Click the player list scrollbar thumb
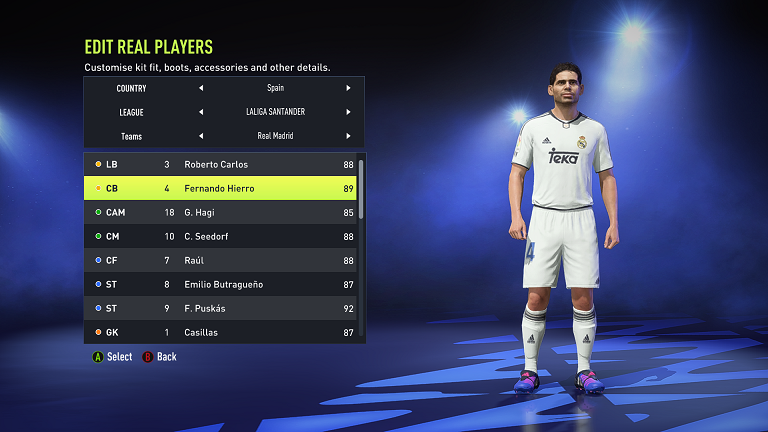Image resolution: width=768 pixels, height=432 pixels. pos(361,189)
